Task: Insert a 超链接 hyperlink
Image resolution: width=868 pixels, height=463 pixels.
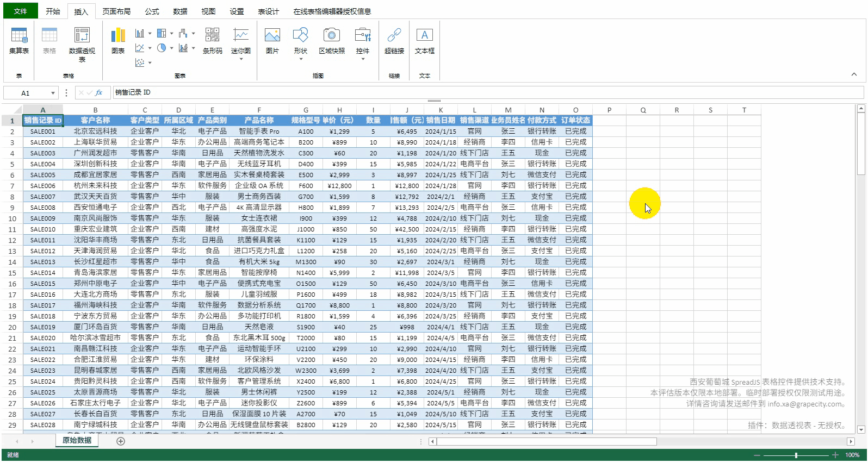Action: pos(394,41)
